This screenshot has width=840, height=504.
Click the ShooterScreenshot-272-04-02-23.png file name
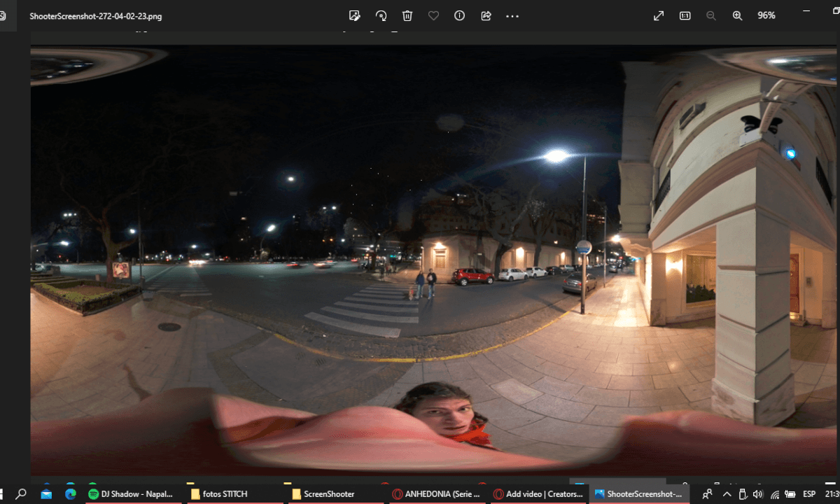(96, 16)
